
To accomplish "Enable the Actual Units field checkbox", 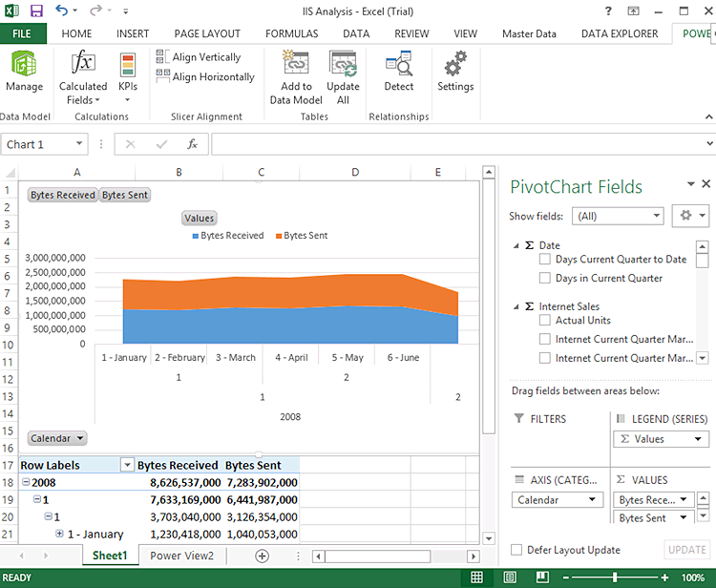I will pyautogui.click(x=545, y=321).
